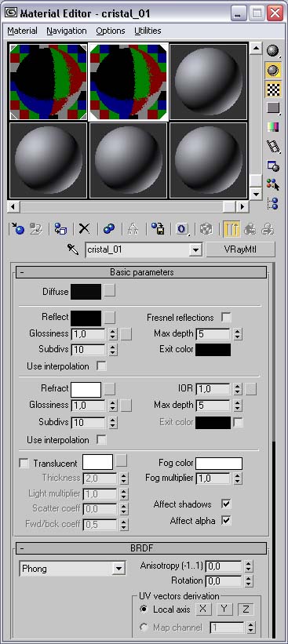Click the Z local axis button

(x=246, y=609)
